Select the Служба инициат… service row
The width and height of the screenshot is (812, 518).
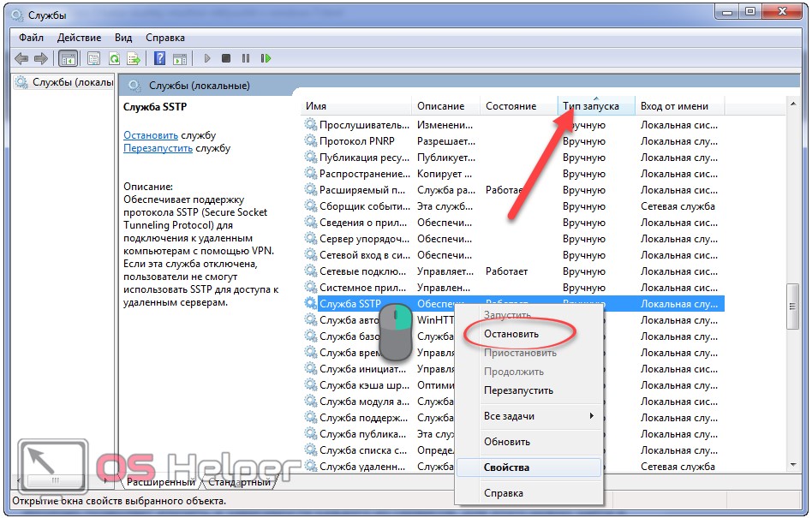(512, 368)
